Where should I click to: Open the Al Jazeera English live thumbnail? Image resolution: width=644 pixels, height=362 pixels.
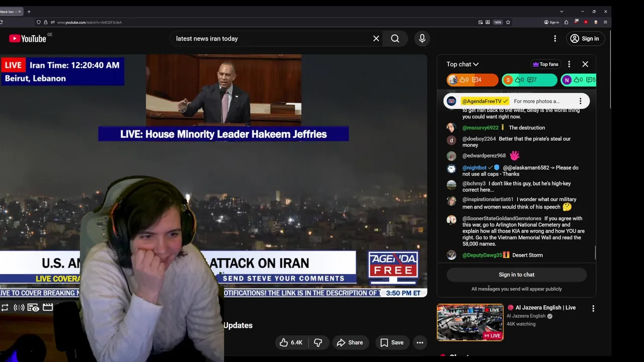(470, 322)
